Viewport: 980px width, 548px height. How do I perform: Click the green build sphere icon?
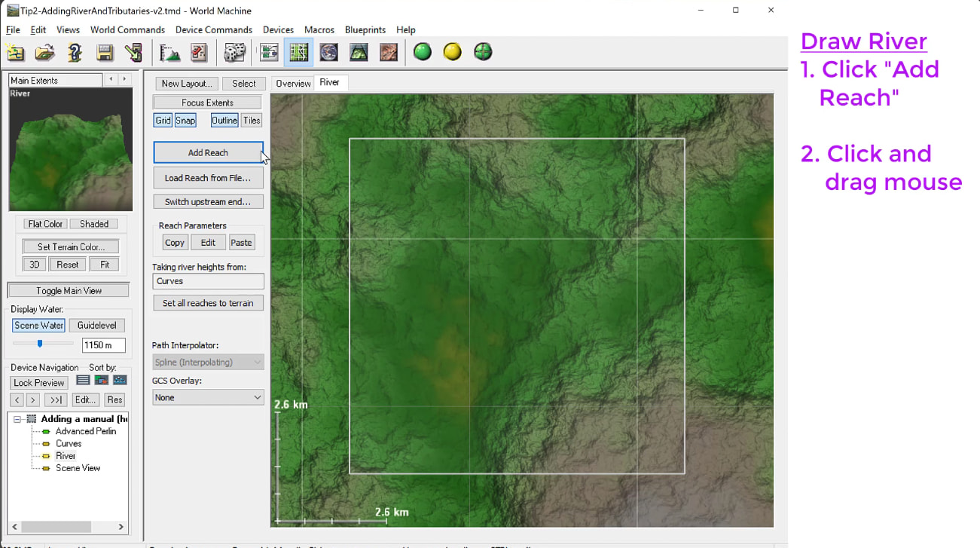tap(423, 52)
